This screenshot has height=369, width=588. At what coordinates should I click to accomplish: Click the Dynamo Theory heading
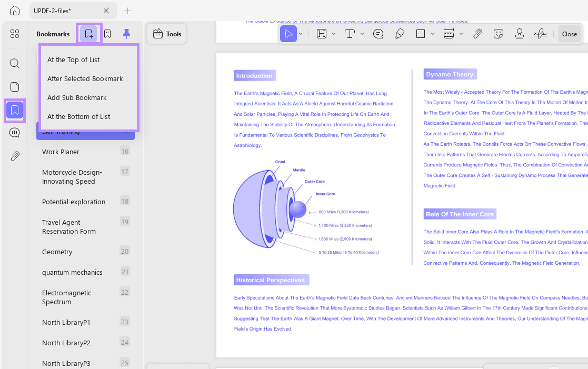(450, 74)
